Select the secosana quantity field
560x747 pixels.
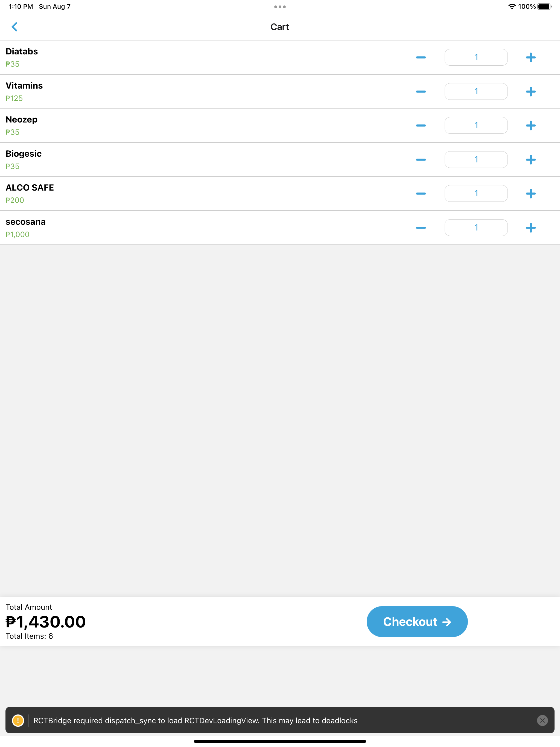[x=476, y=227]
